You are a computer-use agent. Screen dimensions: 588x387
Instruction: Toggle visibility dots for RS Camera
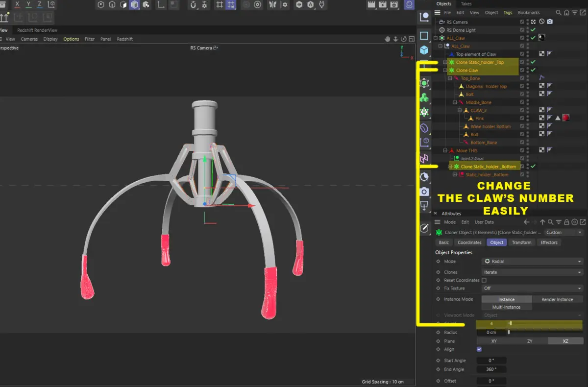coord(528,22)
